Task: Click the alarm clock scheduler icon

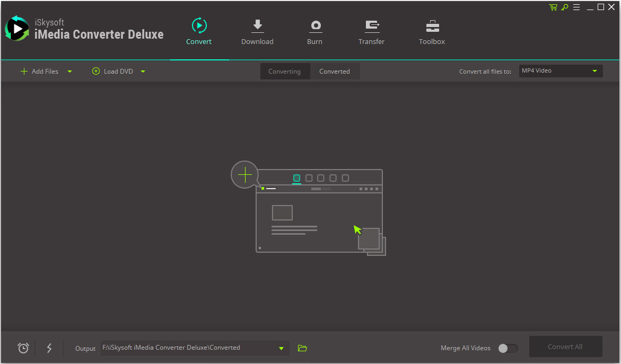Action: tap(23, 348)
